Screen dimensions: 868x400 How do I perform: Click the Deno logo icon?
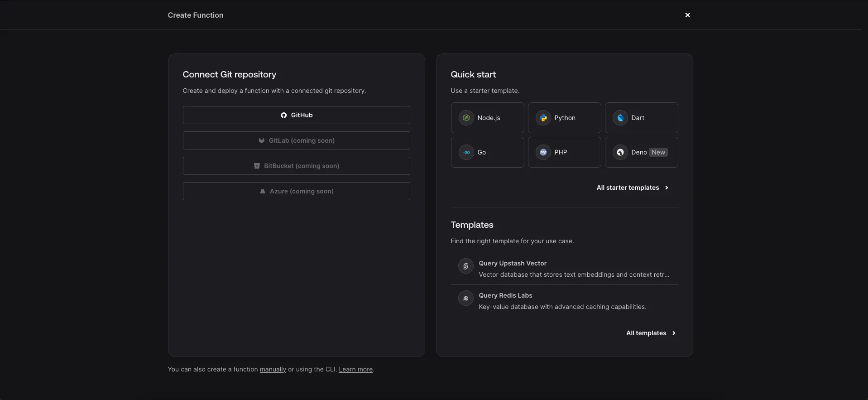(x=620, y=152)
